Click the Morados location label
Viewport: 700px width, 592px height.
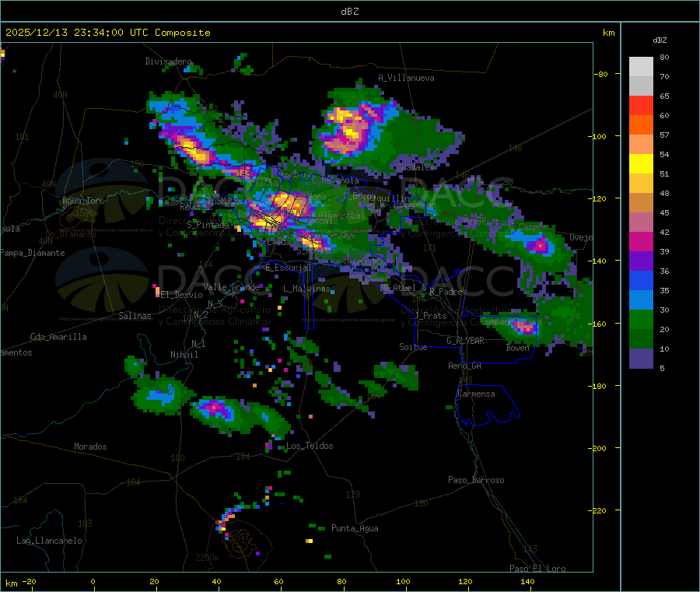coord(90,447)
